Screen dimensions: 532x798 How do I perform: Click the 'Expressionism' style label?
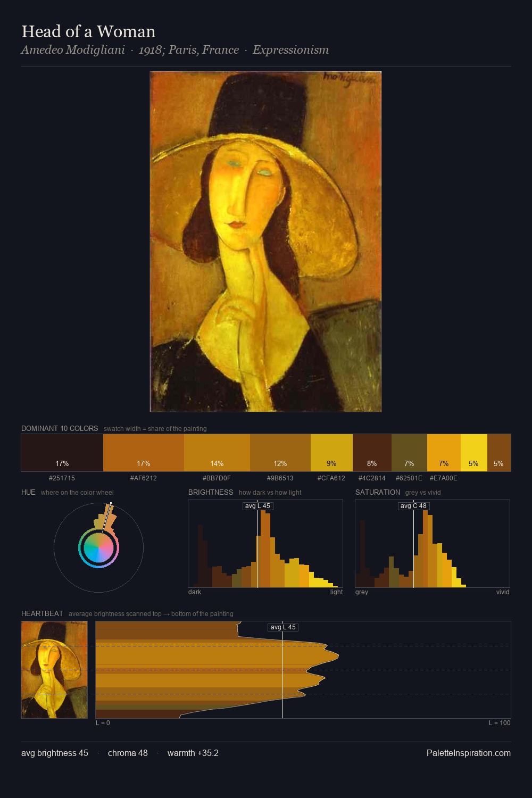290,50
